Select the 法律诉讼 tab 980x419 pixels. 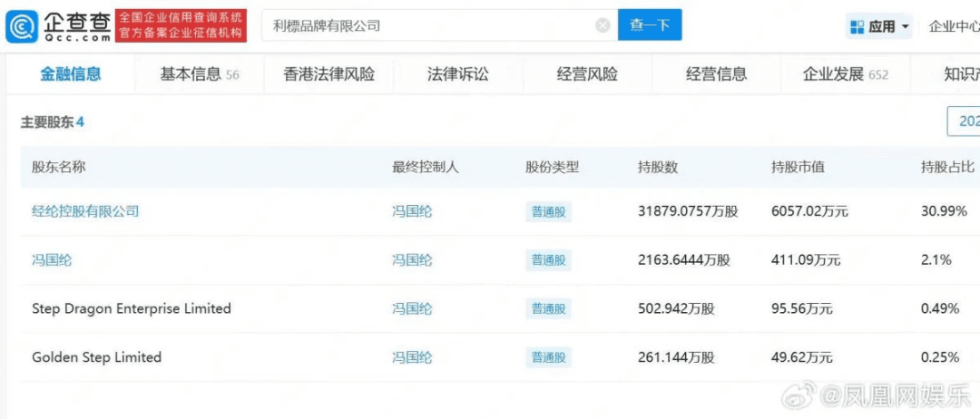tap(457, 74)
